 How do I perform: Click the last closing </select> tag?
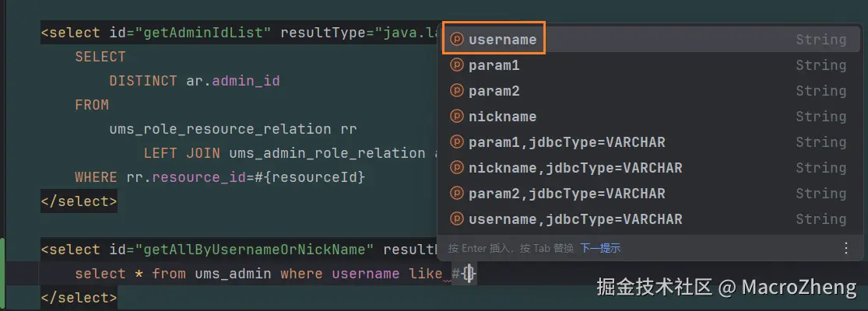point(79,299)
